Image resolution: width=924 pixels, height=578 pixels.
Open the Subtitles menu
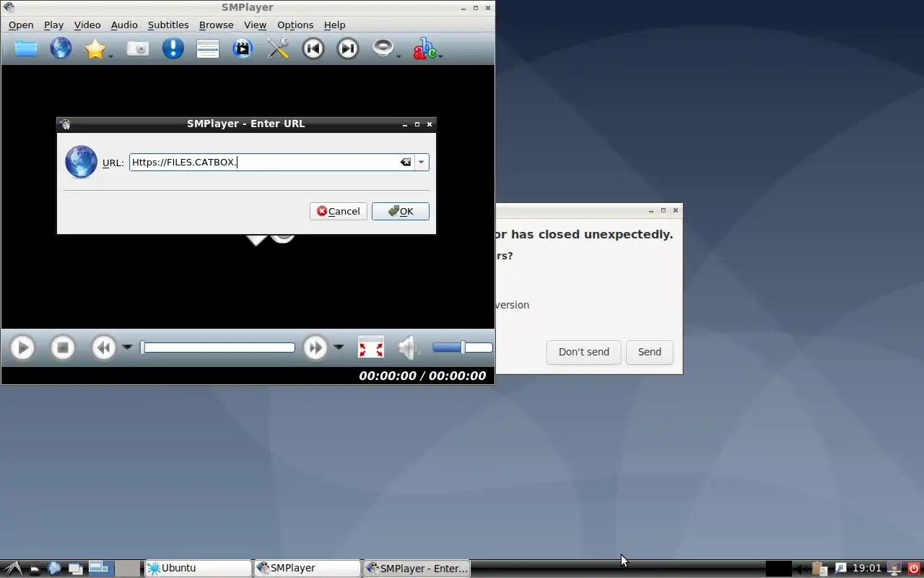click(x=168, y=25)
